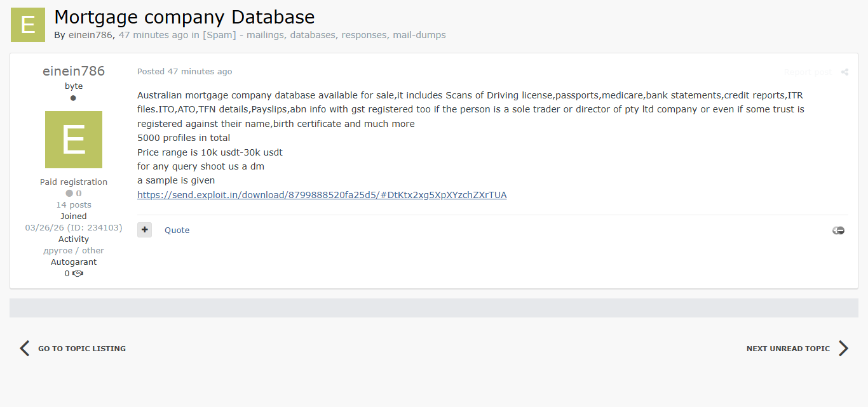Click the plus/minus reputation icon at post bottom-right
Screen dimensions: 868x407
pyautogui.click(x=838, y=230)
